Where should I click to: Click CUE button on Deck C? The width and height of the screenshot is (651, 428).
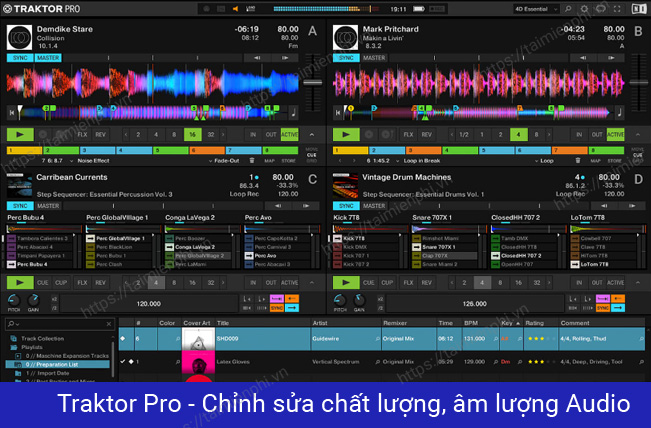[x=43, y=283]
